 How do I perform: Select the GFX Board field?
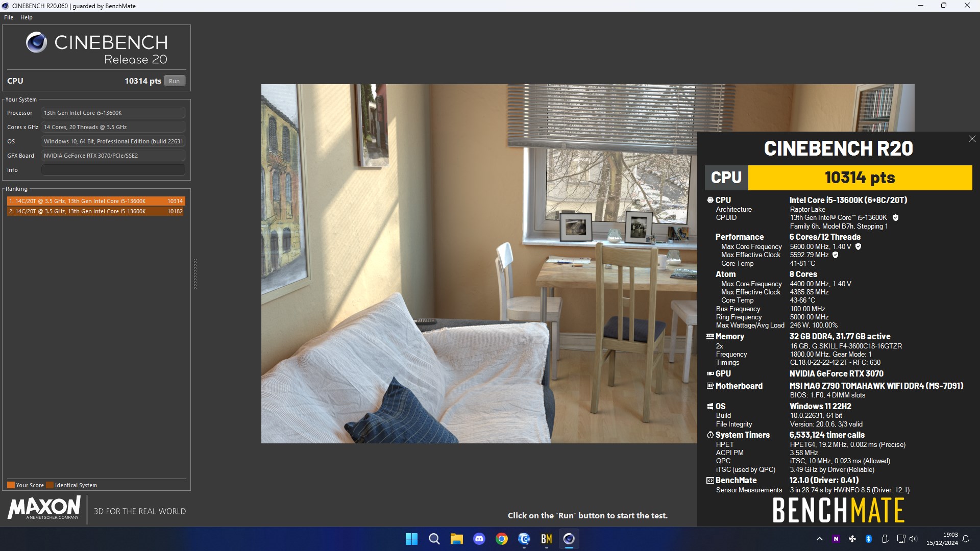pos(113,156)
